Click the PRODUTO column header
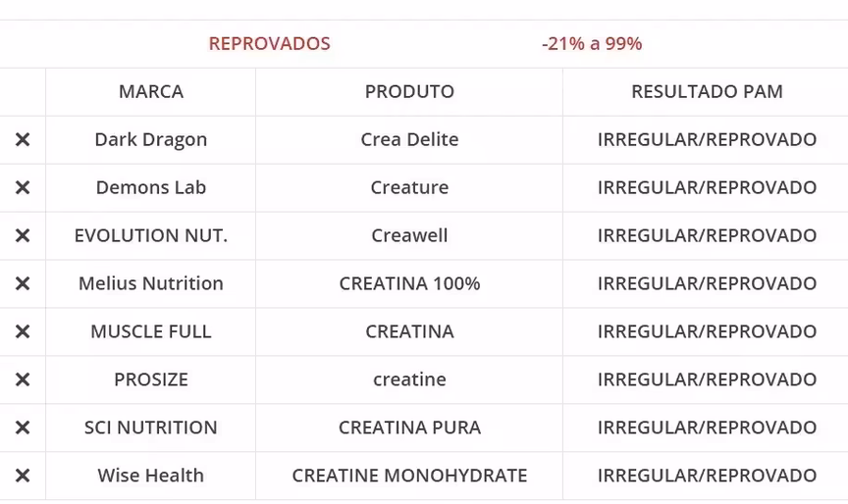 click(x=409, y=92)
